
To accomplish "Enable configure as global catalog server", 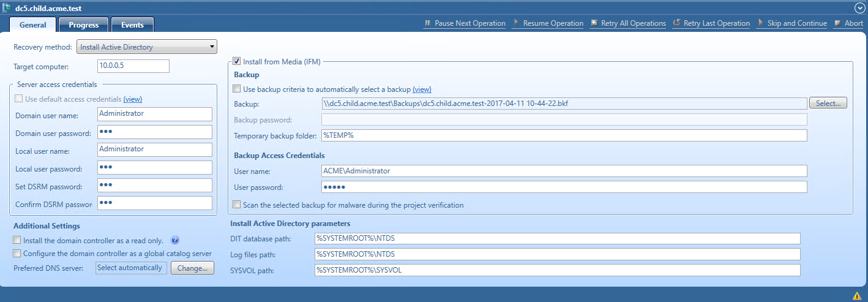I will pyautogui.click(x=17, y=253).
